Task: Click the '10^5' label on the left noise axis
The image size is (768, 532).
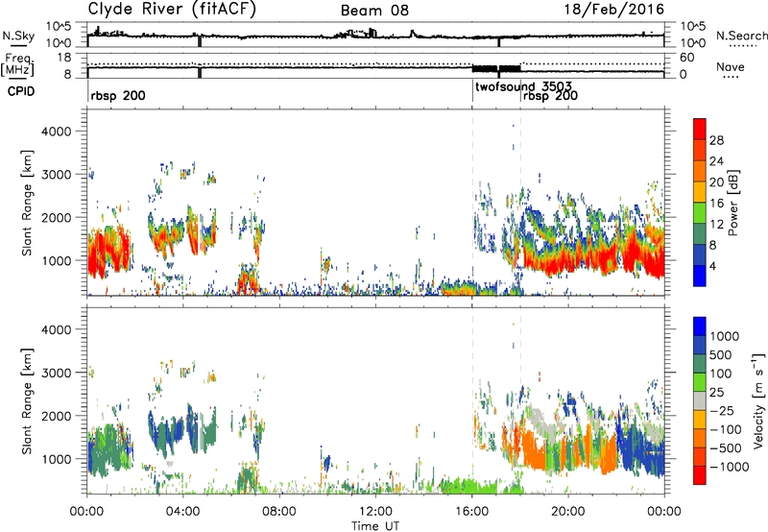Action: point(59,27)
